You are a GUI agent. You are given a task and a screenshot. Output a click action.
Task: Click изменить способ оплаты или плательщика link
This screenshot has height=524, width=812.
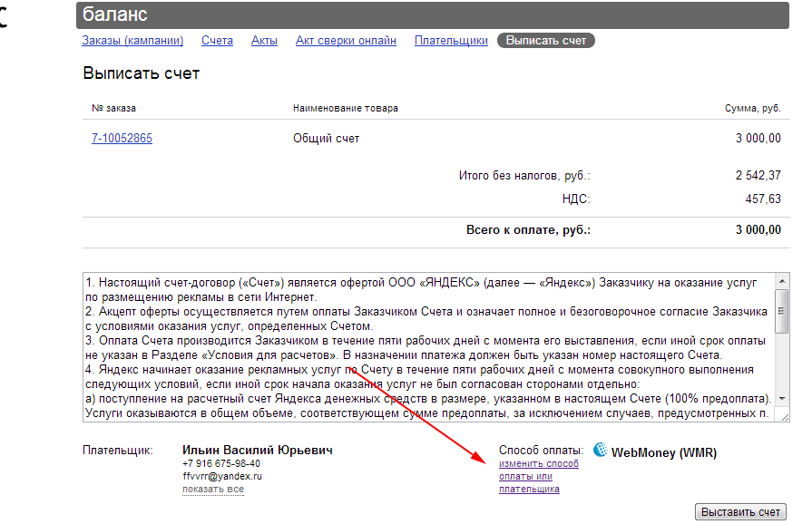[x=539, y=476]
